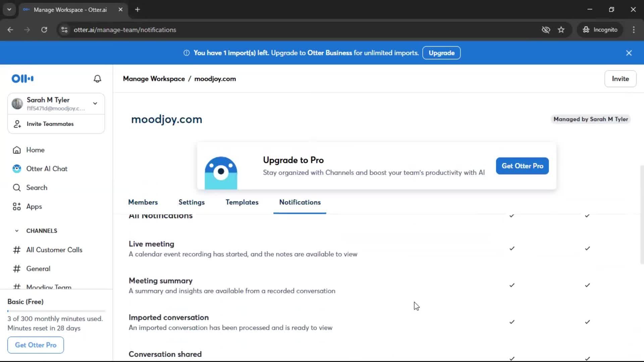Toggle Meeting summary second column checkmark
The width and height of the screenshot is (644, 362).
(x=587, y=285)
